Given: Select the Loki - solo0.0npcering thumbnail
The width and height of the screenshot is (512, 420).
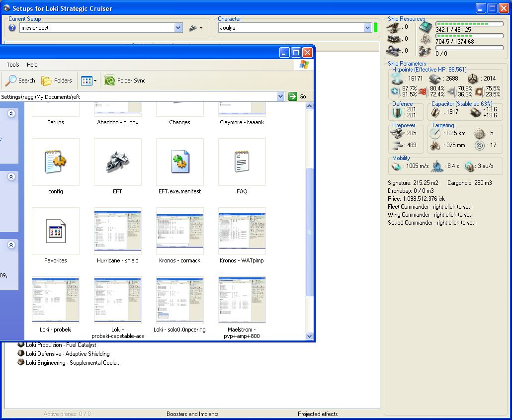Looking at the screenshot, I should click(x=179, y=301).
